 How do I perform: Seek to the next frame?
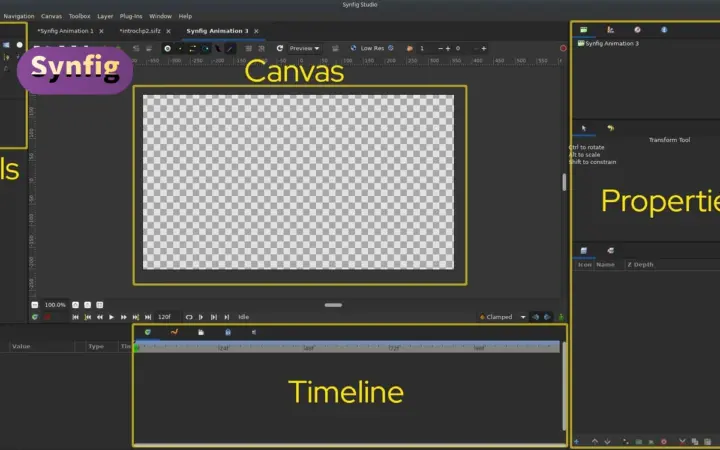click(124, 317)
